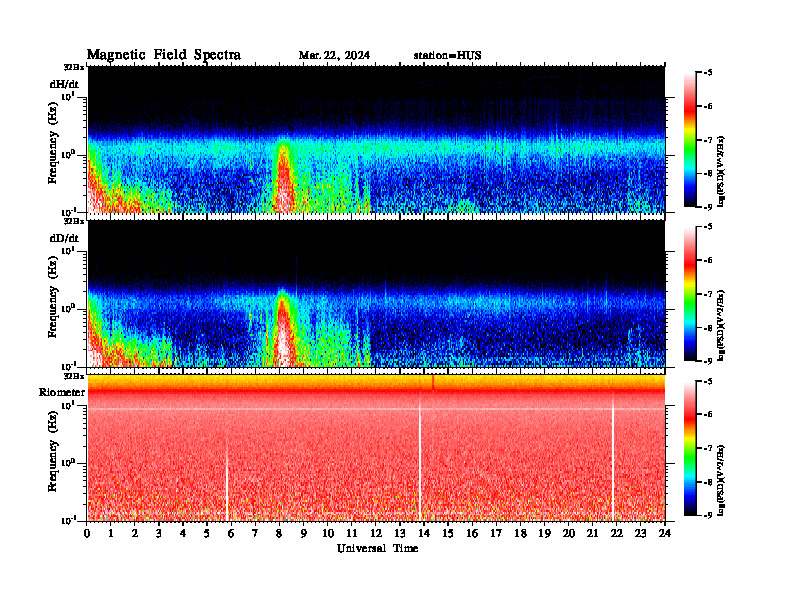792x612 pixels.
Task: Click the "-8" tick on Riometer color bar
Action: [707, 482]
